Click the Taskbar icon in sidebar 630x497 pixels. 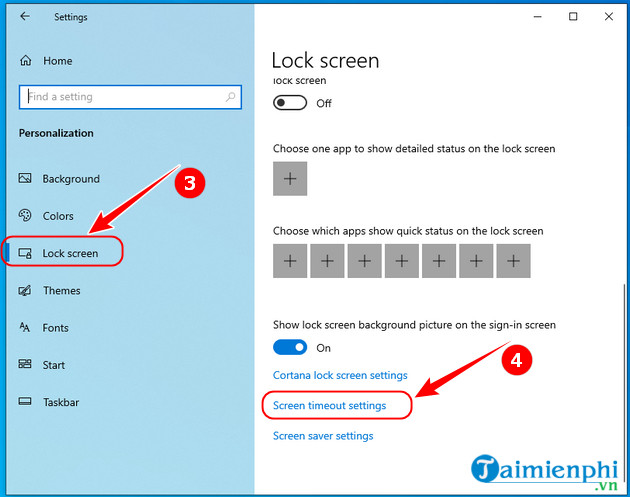26,402
